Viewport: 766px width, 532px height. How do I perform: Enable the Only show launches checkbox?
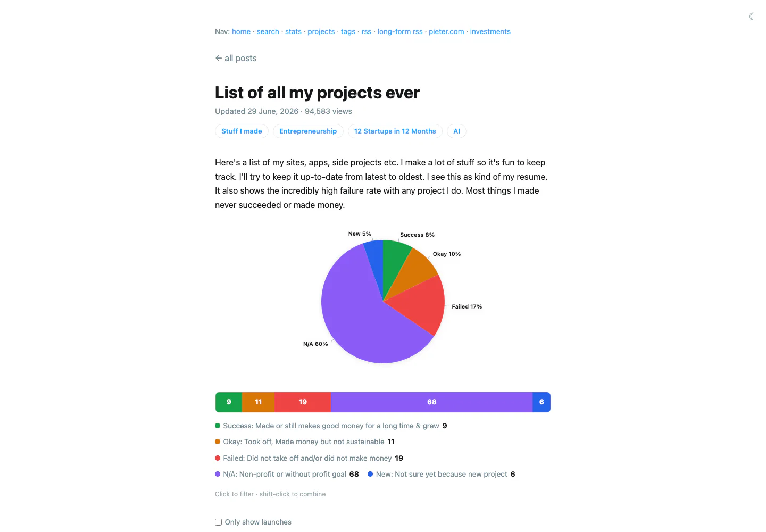click(218, 522)
